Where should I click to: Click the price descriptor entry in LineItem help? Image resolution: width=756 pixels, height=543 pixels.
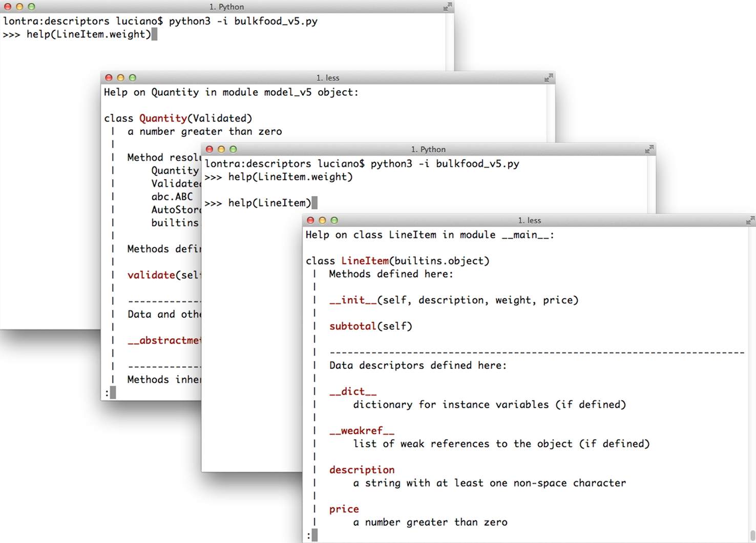pos(344,509)
